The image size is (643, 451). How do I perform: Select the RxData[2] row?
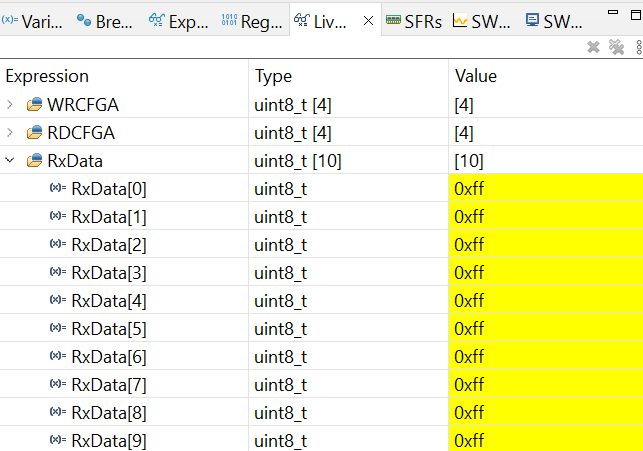322,244
